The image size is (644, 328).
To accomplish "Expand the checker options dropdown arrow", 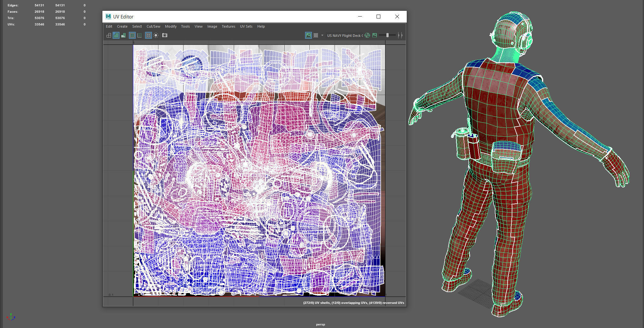I will tap(322, 35).
